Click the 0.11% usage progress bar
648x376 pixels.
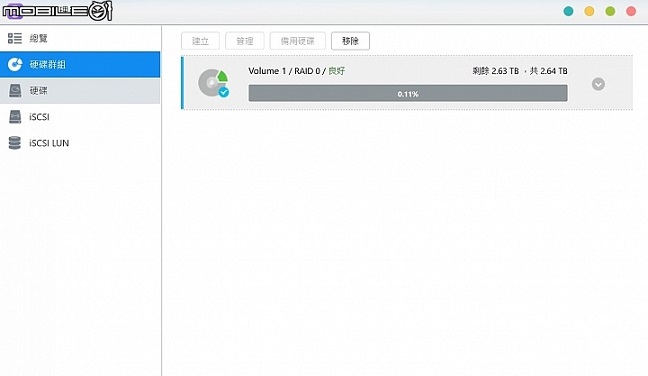click(408, 93)
